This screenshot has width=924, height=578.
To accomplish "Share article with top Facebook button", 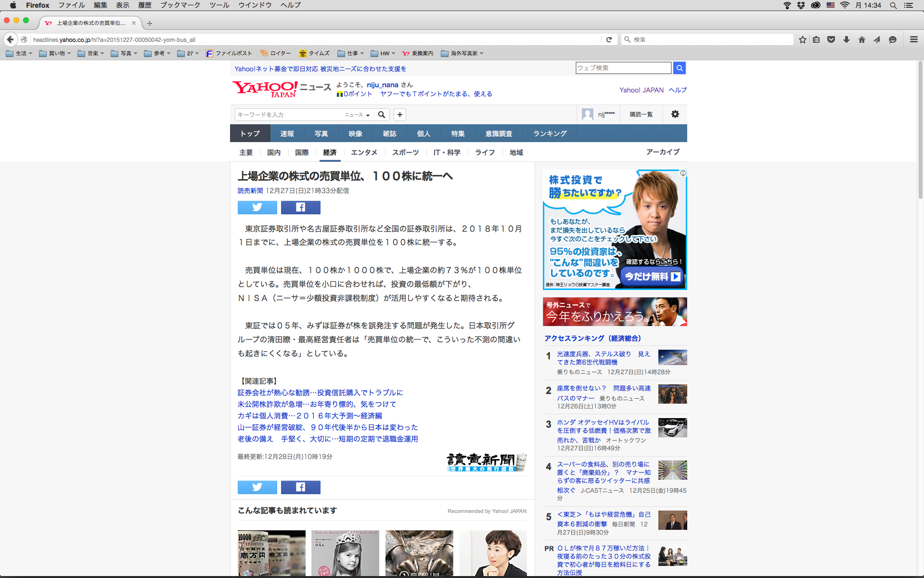I will click(300, 207).
